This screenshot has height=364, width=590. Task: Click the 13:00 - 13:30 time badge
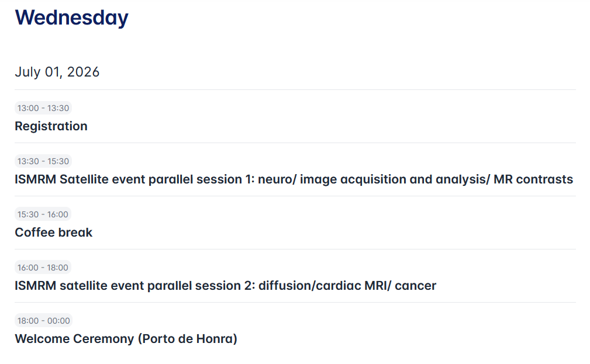coord(43,108)
